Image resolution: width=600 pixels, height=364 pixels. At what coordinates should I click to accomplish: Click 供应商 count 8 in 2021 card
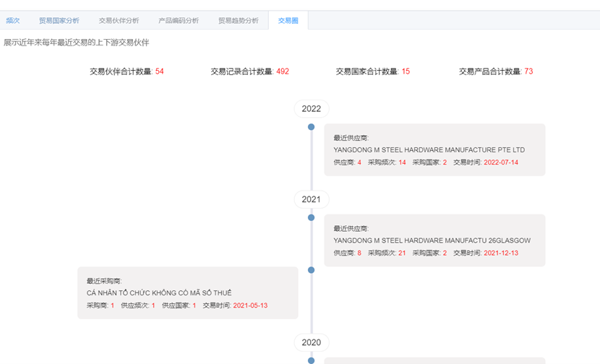(x=359, y=253)
